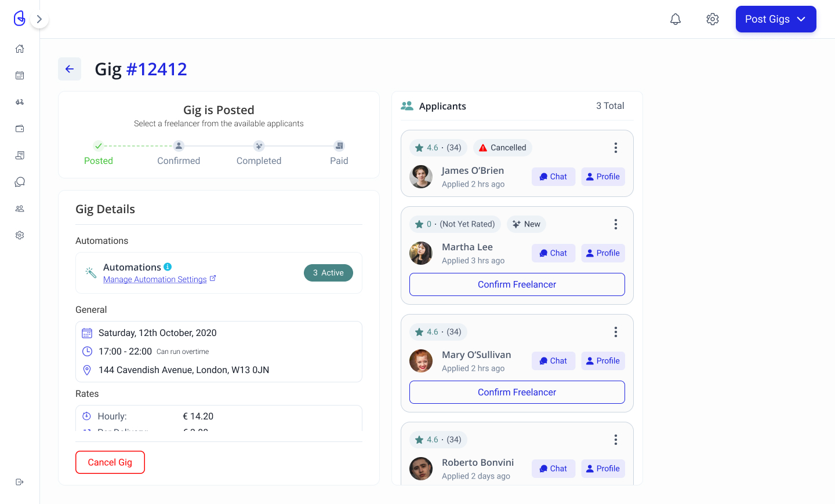Click Martha Lee's avatar
The height and width of the screenshot is (504, 835).
[421, 253]
